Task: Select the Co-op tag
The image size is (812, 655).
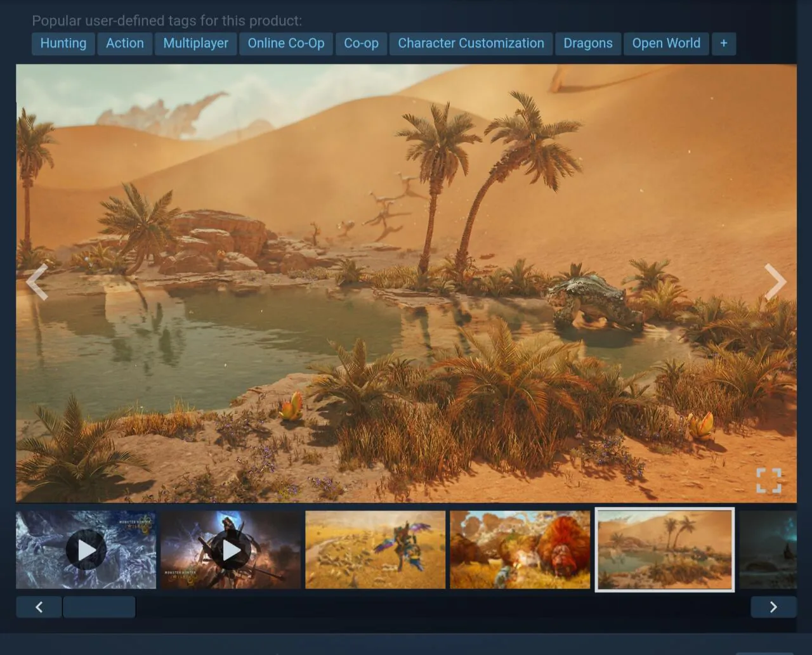Action: [361, 44]
